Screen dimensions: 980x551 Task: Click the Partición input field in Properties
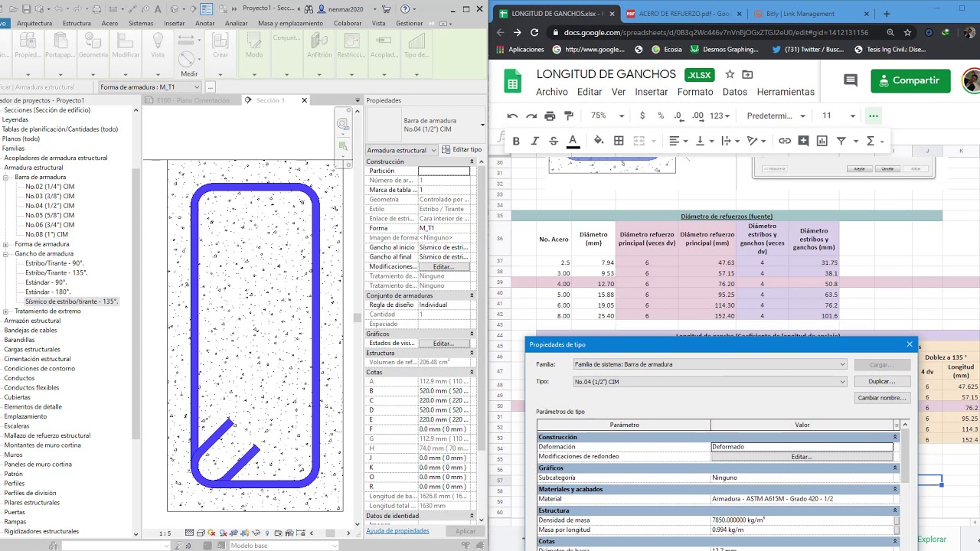pyautogui.click(x=444, y=171)
